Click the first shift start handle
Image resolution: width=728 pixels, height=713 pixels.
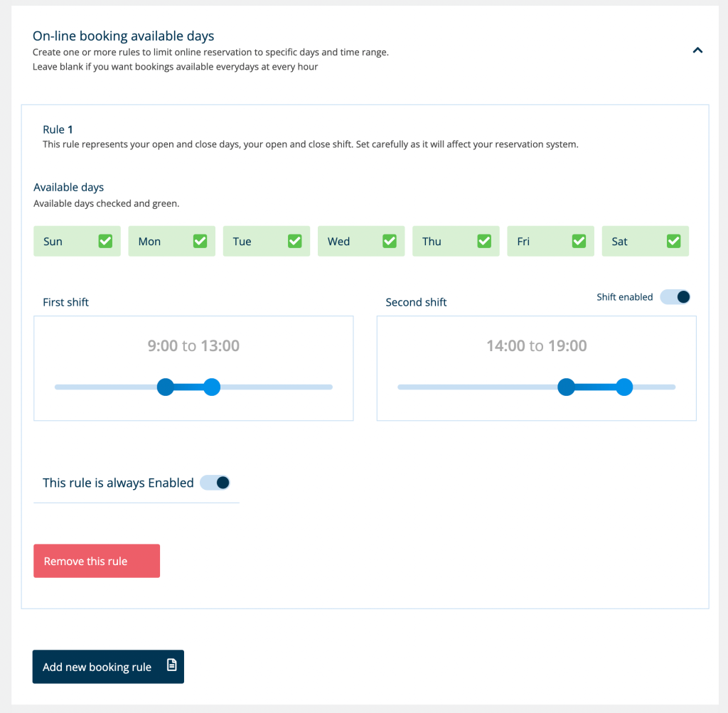click(x=165, y=387)
